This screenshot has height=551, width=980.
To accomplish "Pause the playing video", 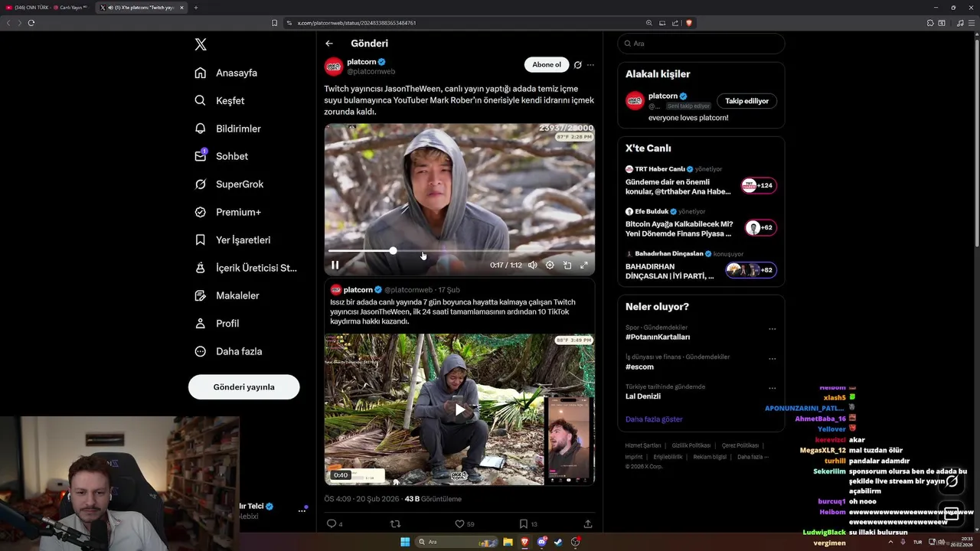I will 335,265.
